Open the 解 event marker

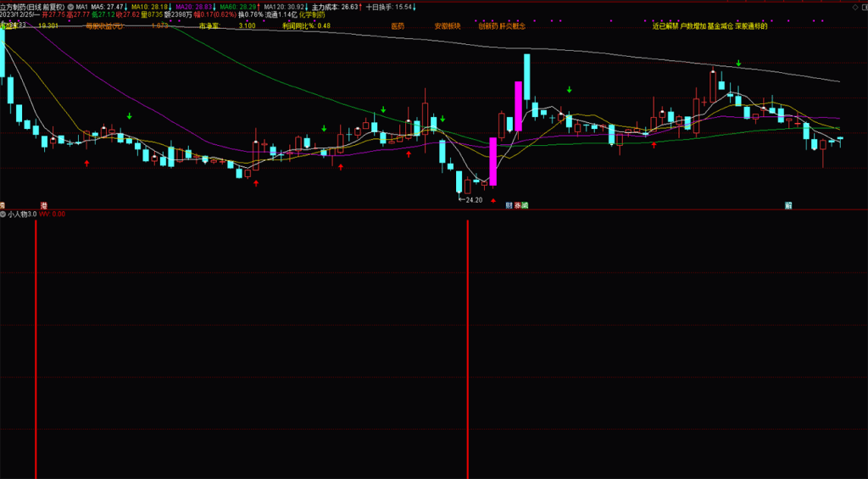(x=787, y=205)
